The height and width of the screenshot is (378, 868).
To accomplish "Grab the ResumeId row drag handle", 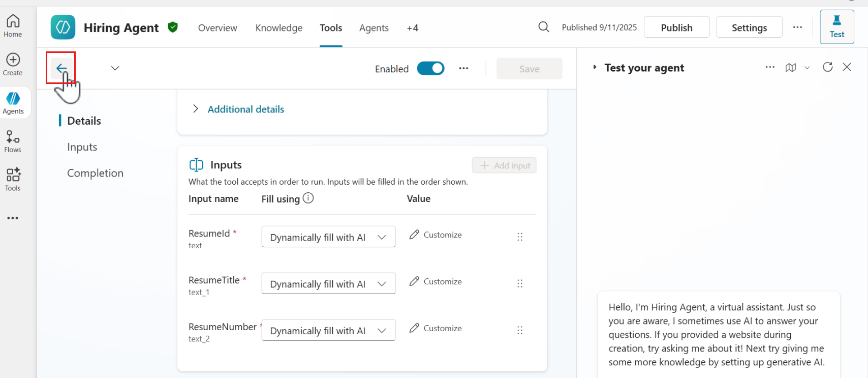I will tap(519, 237).
